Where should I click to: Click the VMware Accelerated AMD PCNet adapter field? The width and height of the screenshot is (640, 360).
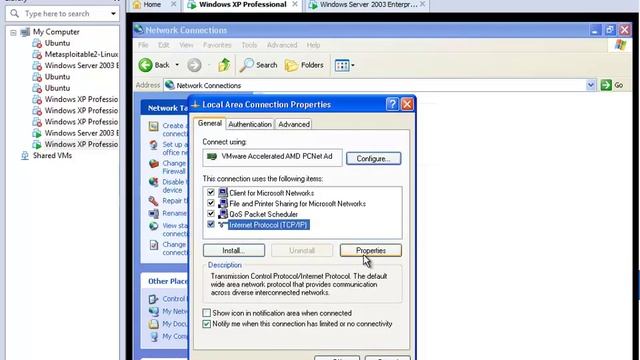click(272, 157)
